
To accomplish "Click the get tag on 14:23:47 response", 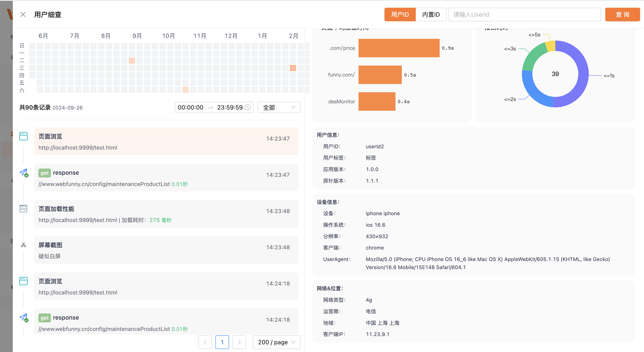I will [x=45, y=173].
